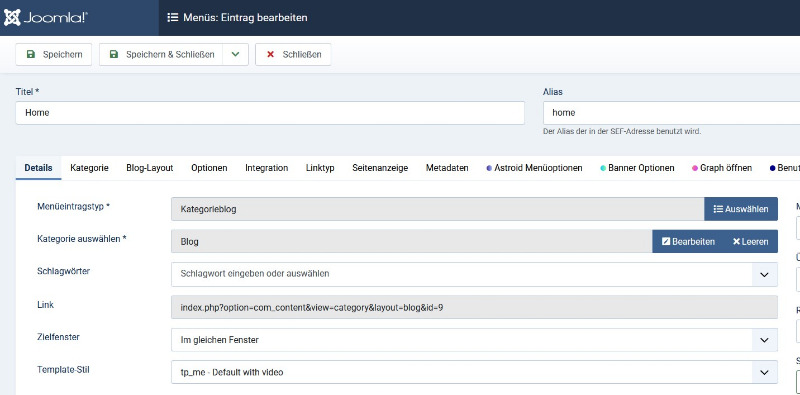
Task: Open the Metadaten tab
Action: (x=447, y=168)
